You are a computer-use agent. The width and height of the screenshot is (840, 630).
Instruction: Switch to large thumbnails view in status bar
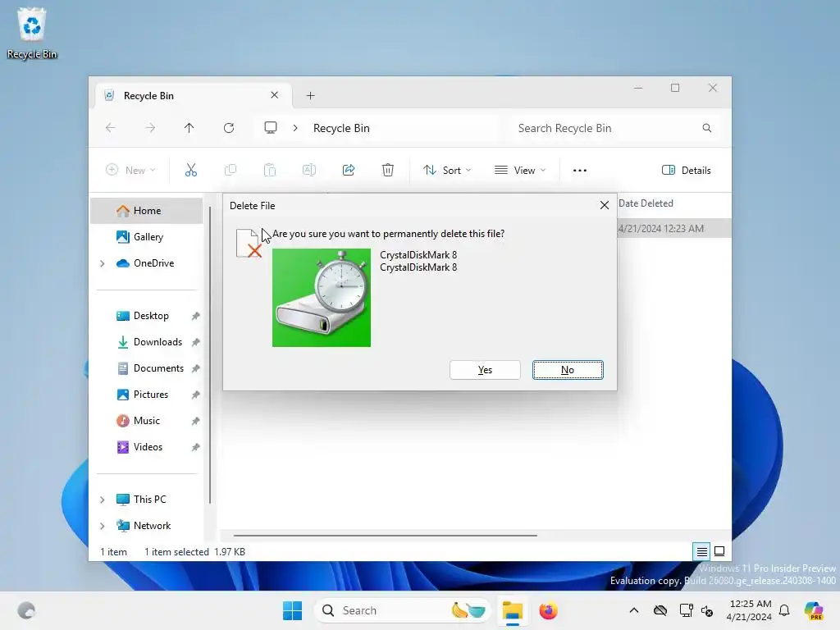click(x=719, y=551)
